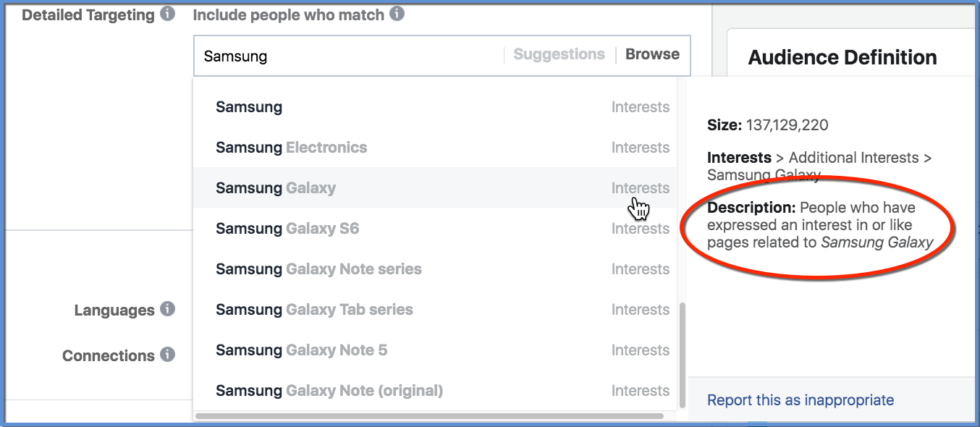Click the horizontal scrollbar below results

click(x=429, y=416)
